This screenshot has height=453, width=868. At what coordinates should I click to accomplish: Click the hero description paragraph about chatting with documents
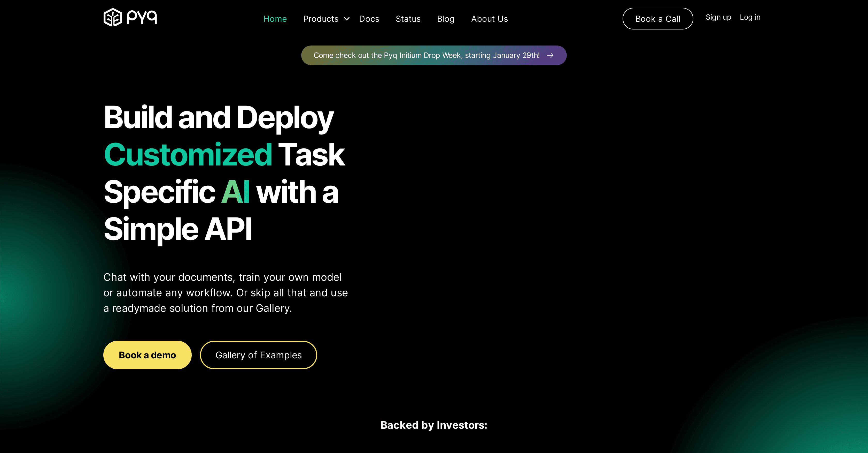pos(226,292)
